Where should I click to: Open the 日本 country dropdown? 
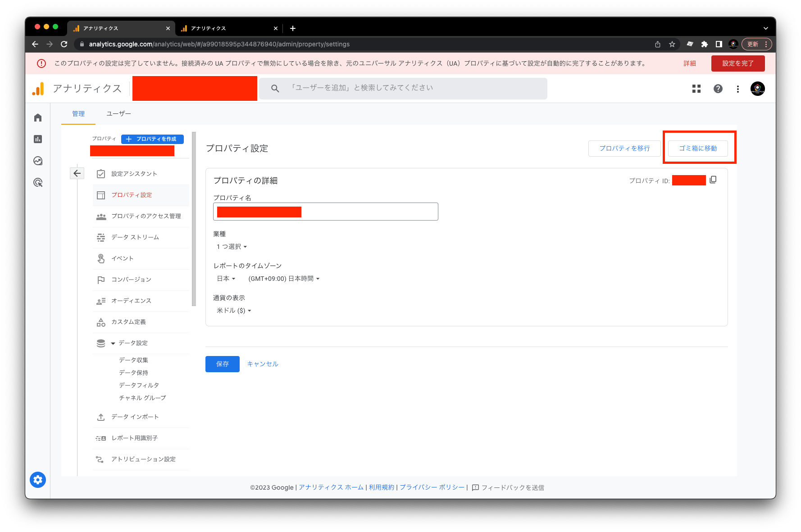pos(226,279)
